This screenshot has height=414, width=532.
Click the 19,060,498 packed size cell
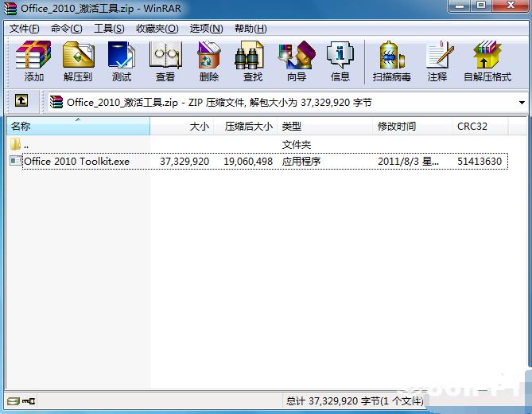(x=248, y=161)
